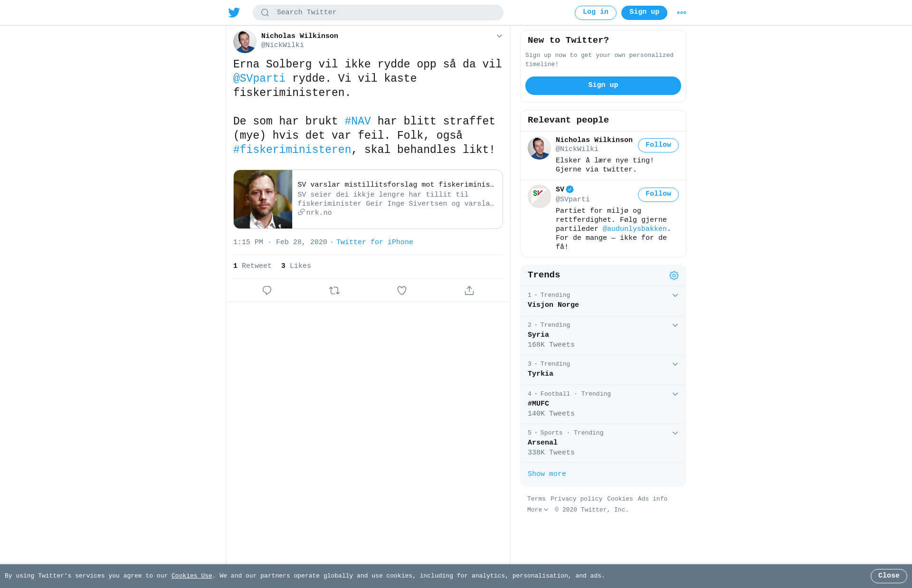Open Trends settings gear

674,275
